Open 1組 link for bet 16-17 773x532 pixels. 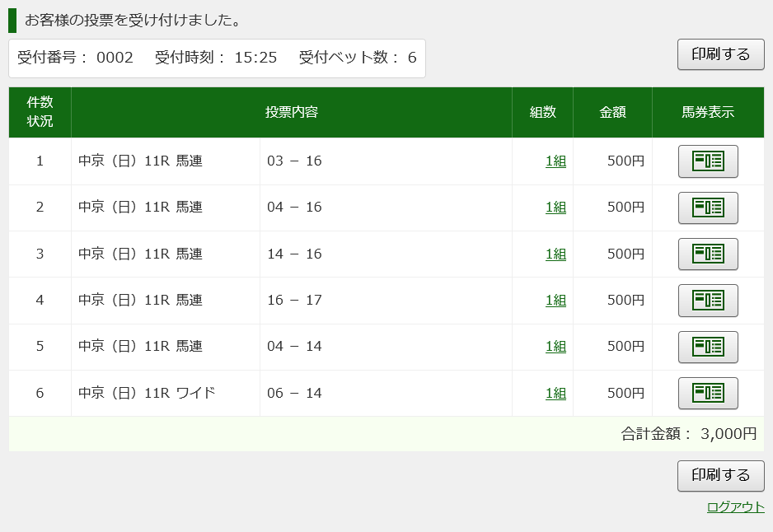[x=555, y=301]
